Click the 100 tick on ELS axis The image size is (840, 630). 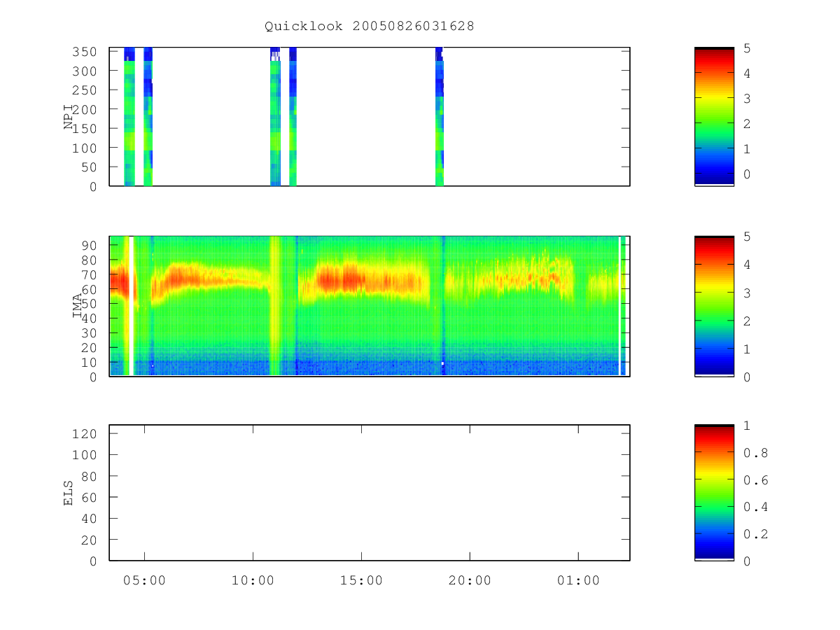pyautogui.click(x=85, y=454)
